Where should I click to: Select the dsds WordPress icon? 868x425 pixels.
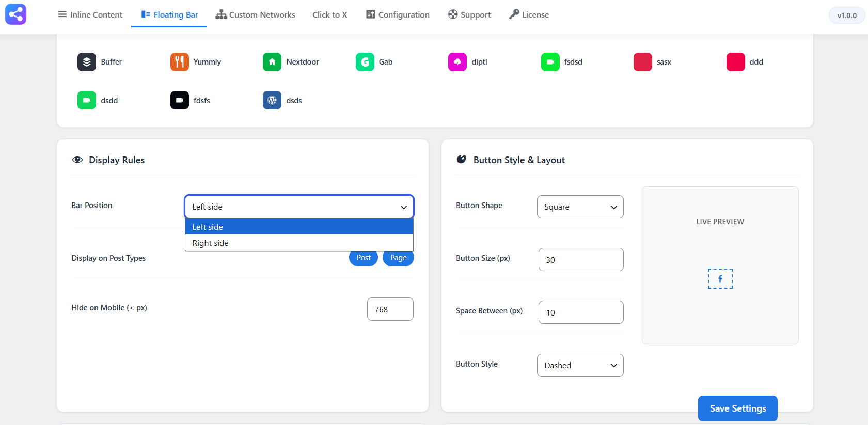272,100
